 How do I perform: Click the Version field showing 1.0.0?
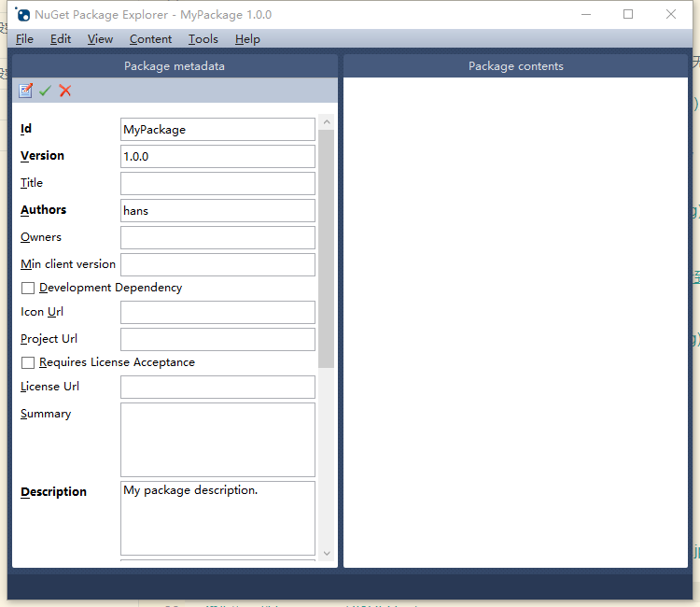click(217, 157)
